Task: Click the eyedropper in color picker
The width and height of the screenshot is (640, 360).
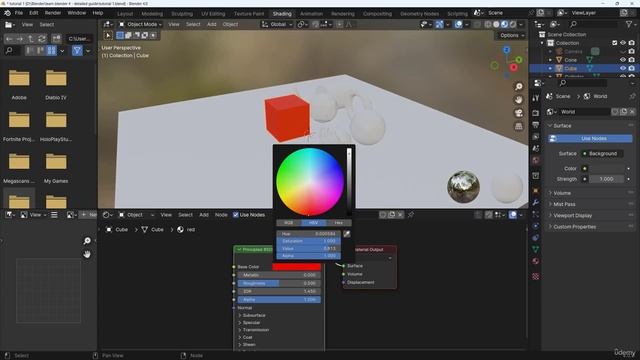Action: (x=347, y=234)
